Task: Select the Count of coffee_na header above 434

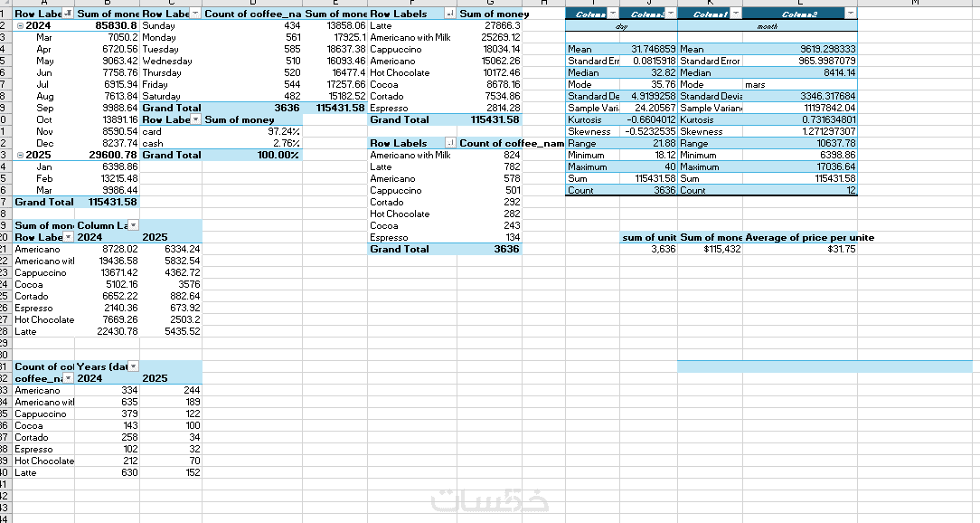Action: [252, 14]
